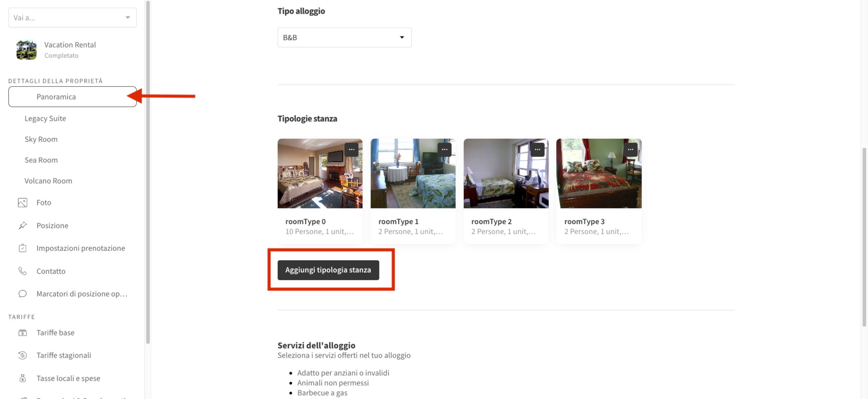The image size is (868, 399).
Task: Click Aggiungi tipologia stanza button
Action: pyautogui.click(x=328, y=270)
